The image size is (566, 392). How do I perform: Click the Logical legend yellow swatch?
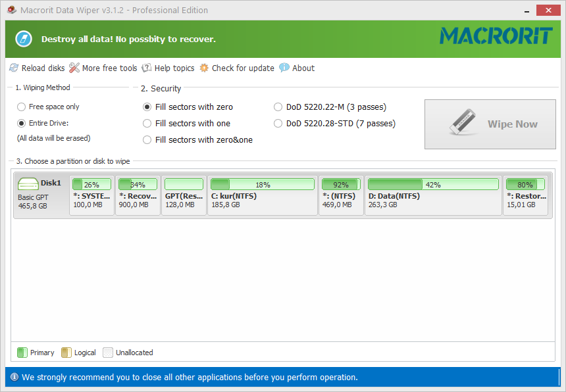click(66, 353)
